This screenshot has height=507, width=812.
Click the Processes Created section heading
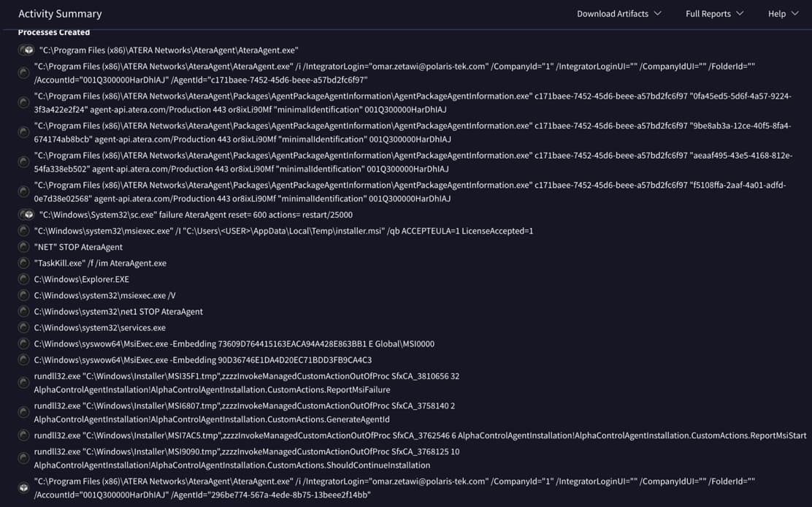click(54, 32)
